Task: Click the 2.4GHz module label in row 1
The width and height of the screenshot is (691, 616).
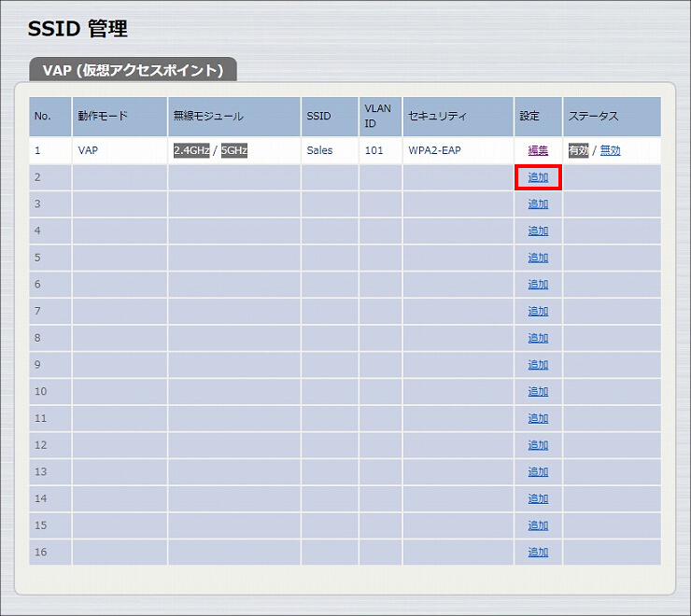Action: point(191,150)
